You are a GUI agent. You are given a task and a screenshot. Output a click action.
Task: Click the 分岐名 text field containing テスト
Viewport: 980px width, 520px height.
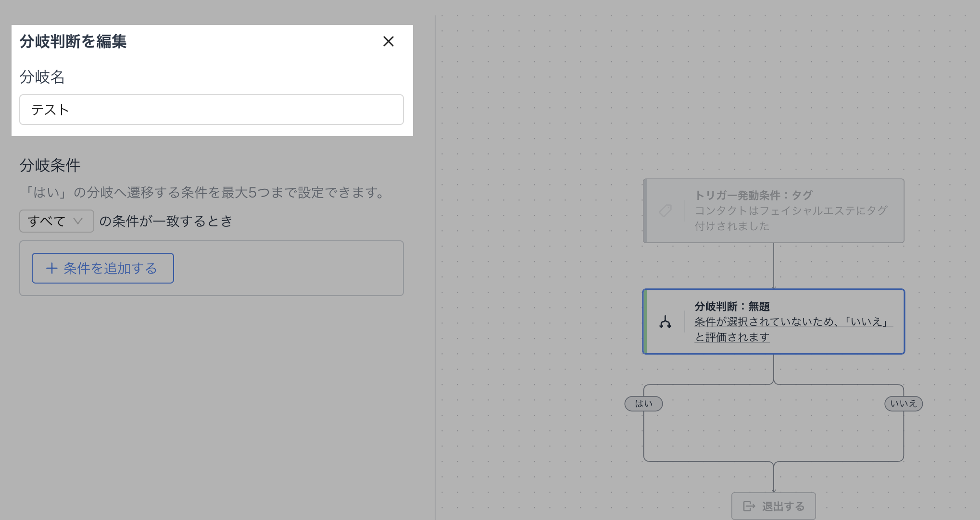pos(211,110)
